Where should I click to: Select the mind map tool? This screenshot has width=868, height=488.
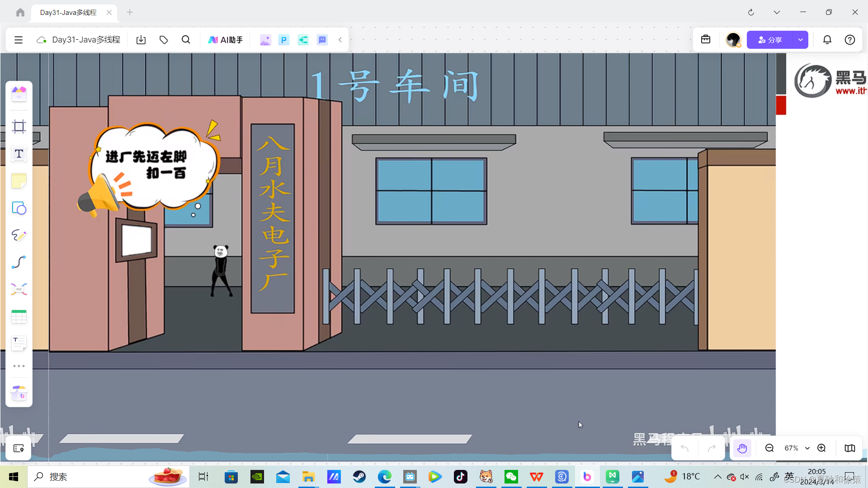pos(19,289)
